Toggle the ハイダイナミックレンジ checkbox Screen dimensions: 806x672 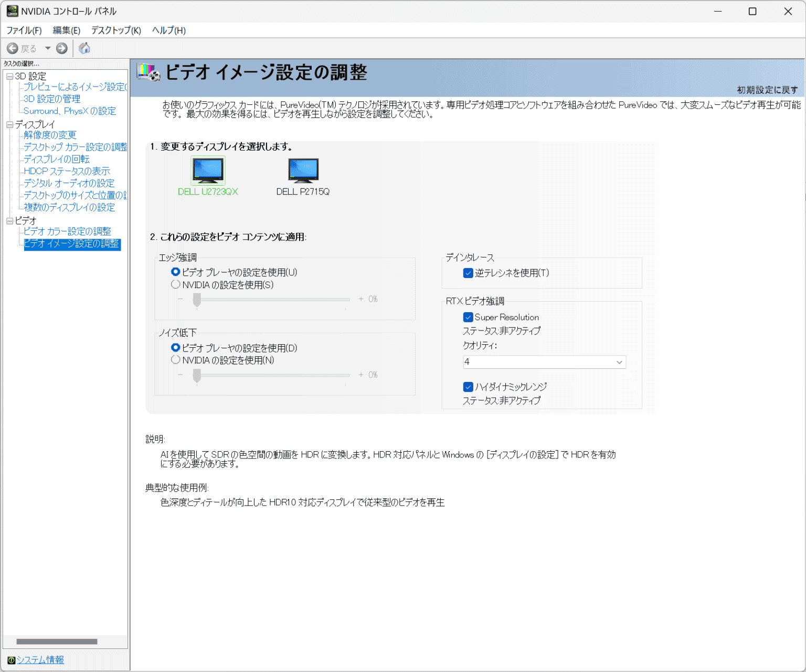[x=468, y=387]
